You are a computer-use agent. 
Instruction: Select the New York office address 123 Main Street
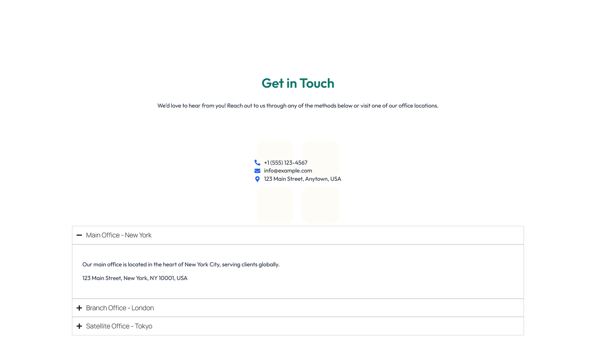coord(134,278)
